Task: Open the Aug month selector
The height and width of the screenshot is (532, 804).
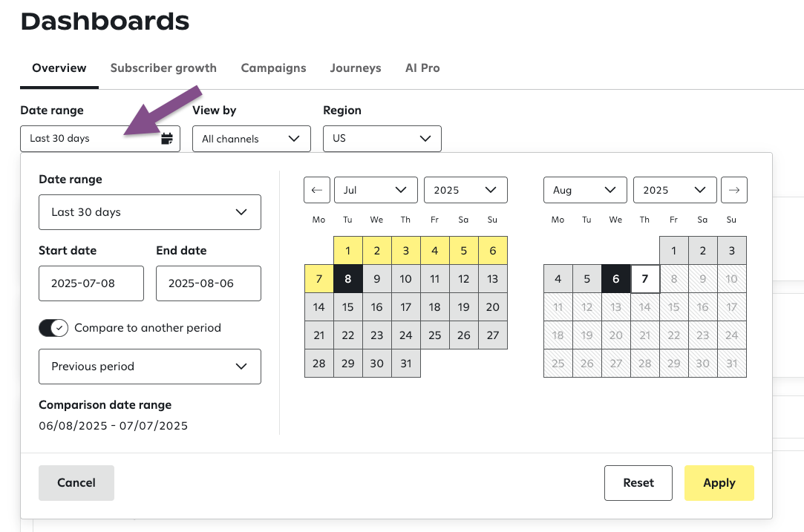Action: point(585,190)
